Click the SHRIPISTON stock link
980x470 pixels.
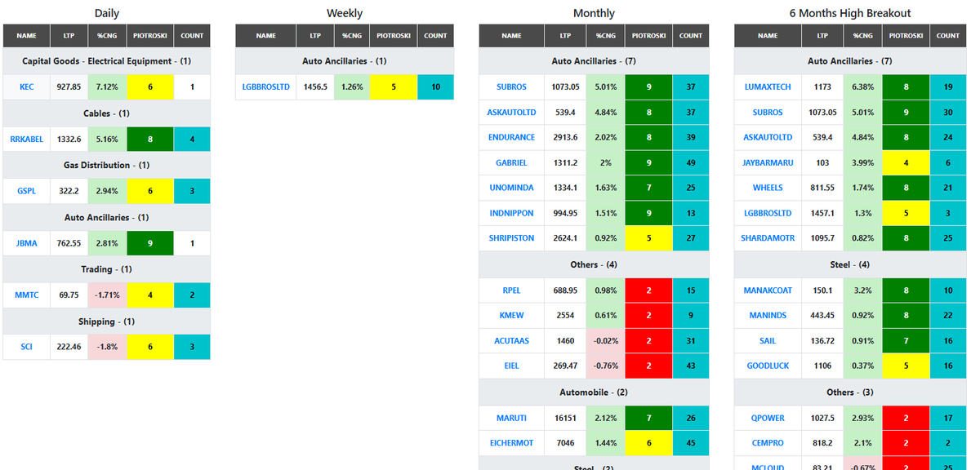coord(512,238)
